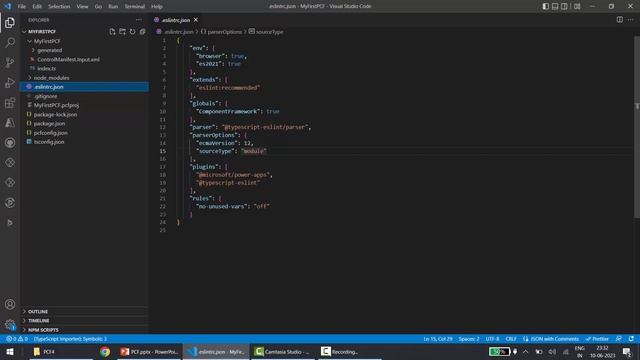This screenshot has height=360, width=640.
Task: Open the File menu
Action: tap(22, 6)
